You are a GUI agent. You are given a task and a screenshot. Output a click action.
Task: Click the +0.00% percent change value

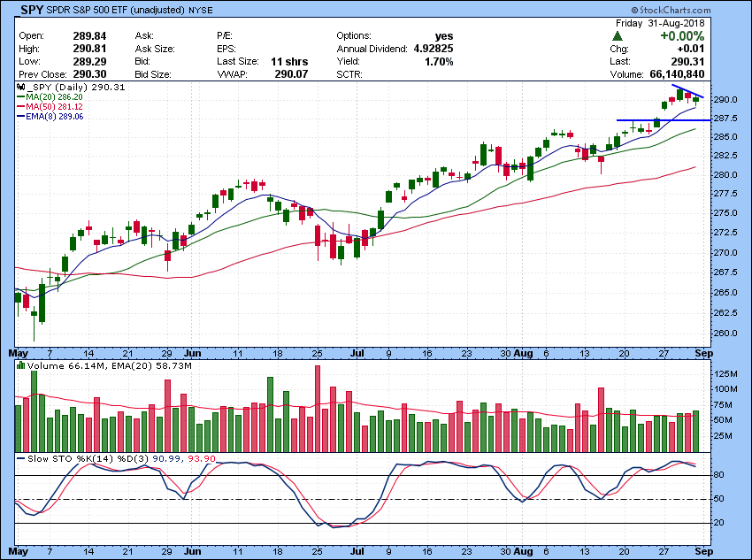[x=682, y=36]
